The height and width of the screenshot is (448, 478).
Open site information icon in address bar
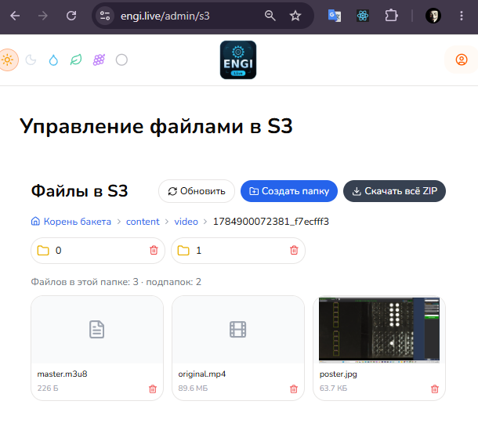pos(105,16)
